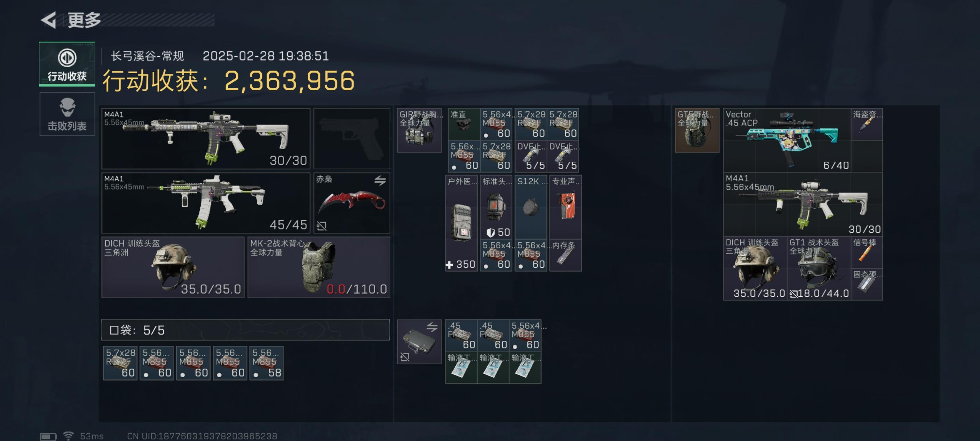
Task: Click the 固态硬盘 drive item
Action: click(x=867, y=284)
